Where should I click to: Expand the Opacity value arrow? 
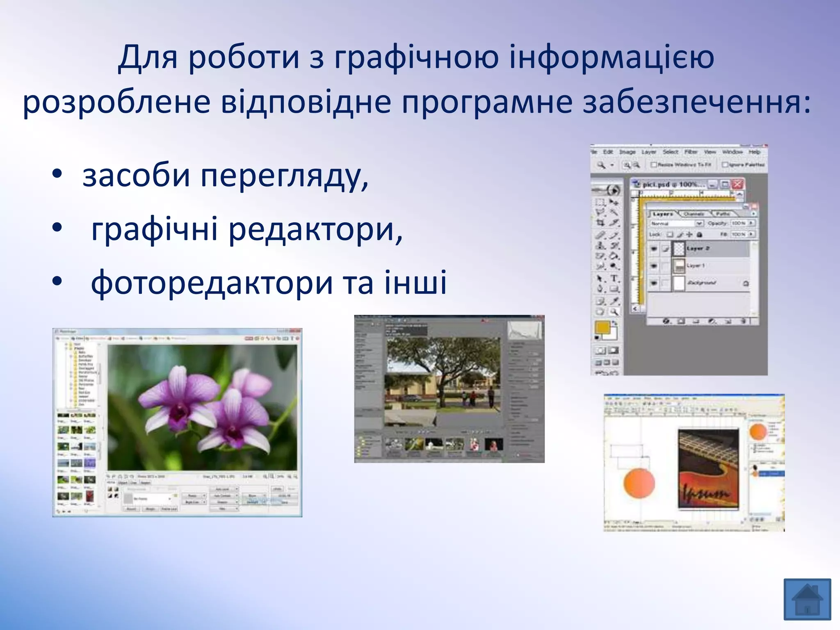751,223
